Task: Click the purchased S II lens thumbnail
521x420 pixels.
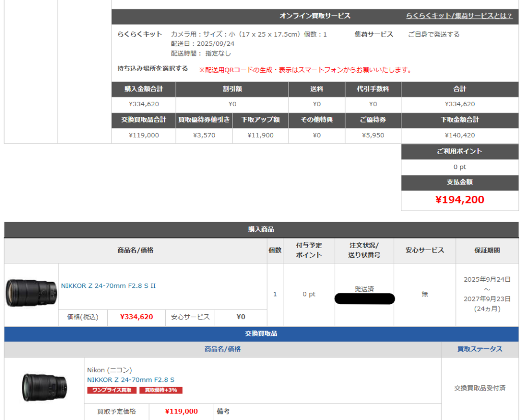Action: pos(31,294)
